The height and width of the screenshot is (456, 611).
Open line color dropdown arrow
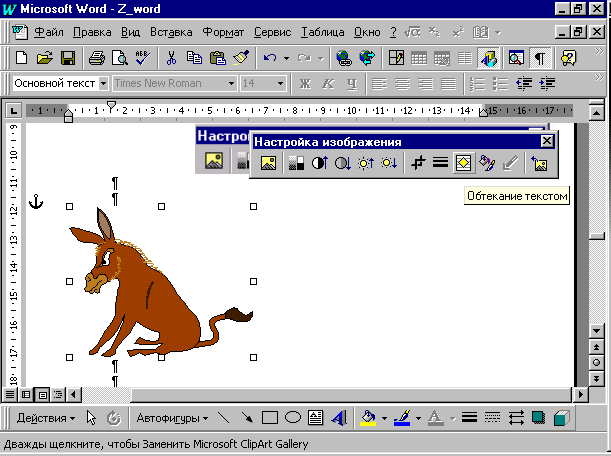tap(418, 419)
